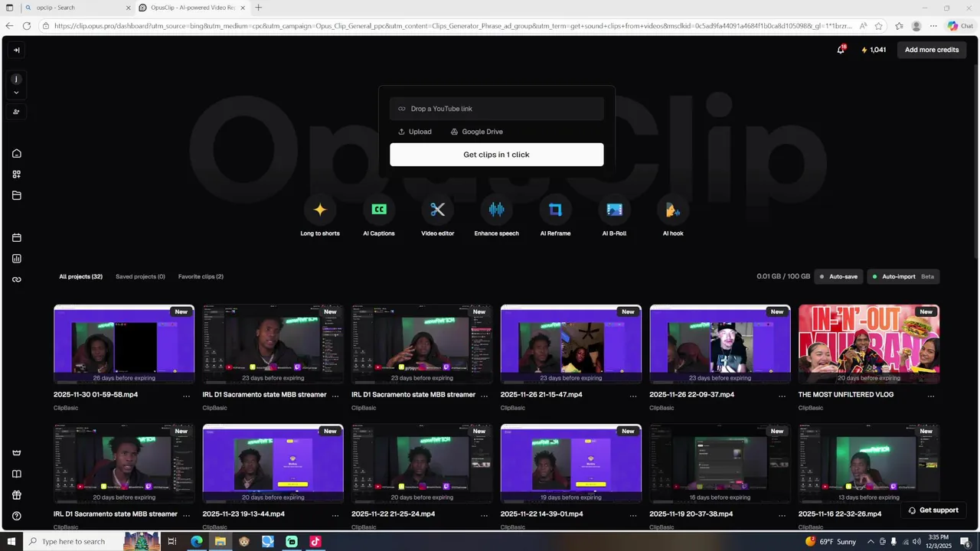Open options menu for 2025-11-19 20-37-38.mp4
This screenshot has height=551, width=980.
[782, 515]
